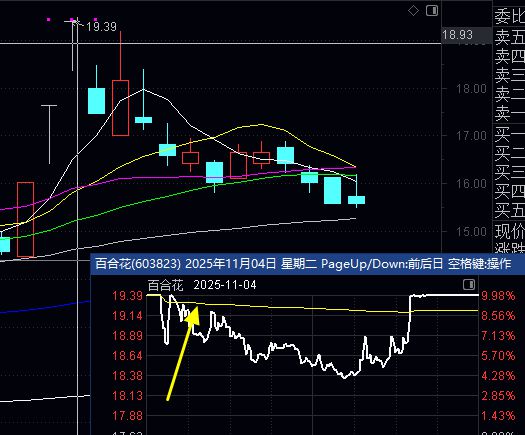525x435 pixels.
Task: Click the yellow average price line
Action: 301,308
